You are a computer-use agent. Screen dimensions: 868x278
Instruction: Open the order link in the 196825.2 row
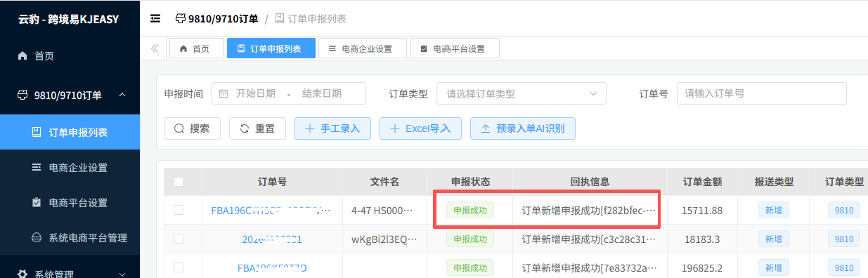(272, 267)
